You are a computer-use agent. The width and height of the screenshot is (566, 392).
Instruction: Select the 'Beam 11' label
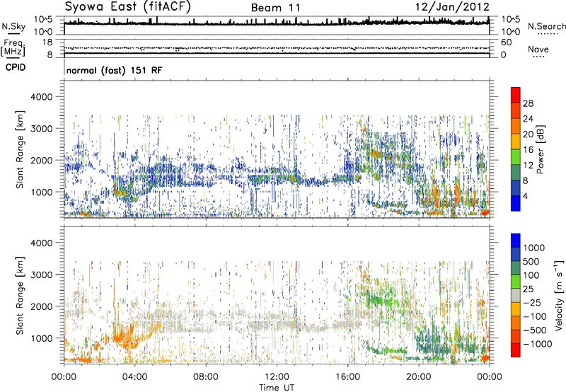pyautogui.click(x=275, y=8)
